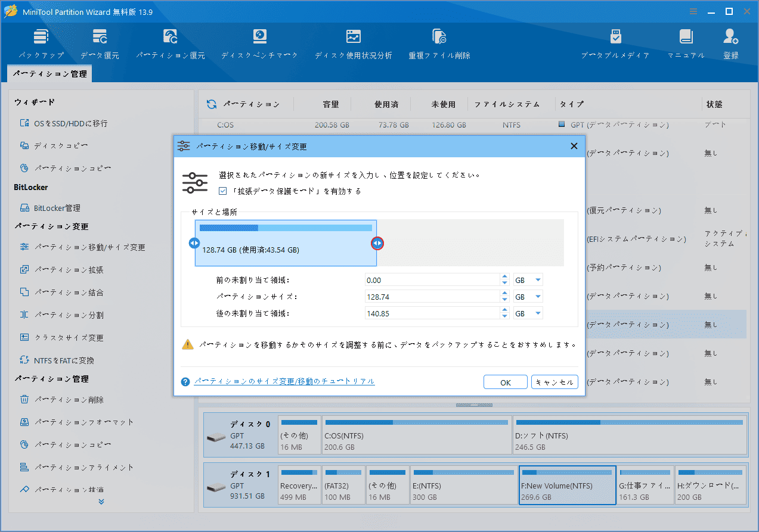Select NTFSをFATに変換 in the sidebar
The image size is (759, 532).
[57, 360]
